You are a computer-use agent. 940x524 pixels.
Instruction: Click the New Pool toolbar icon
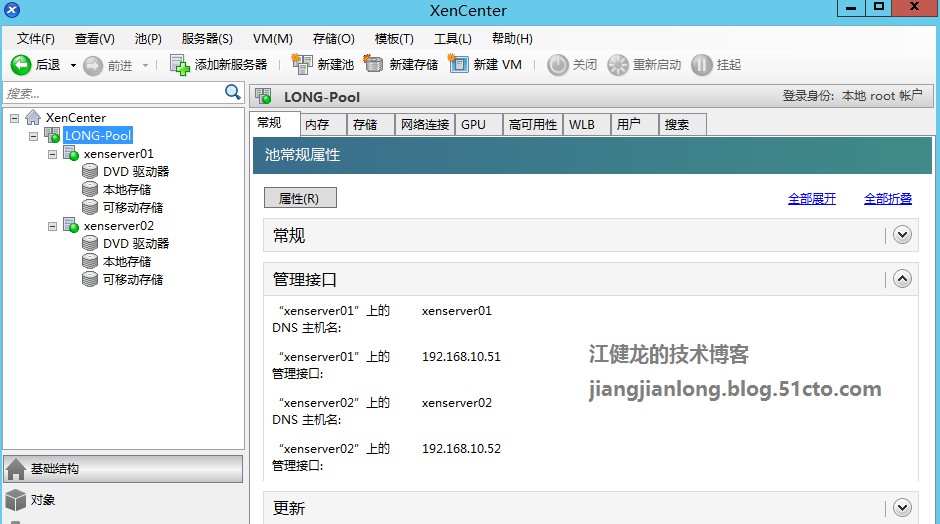(302, 64)
